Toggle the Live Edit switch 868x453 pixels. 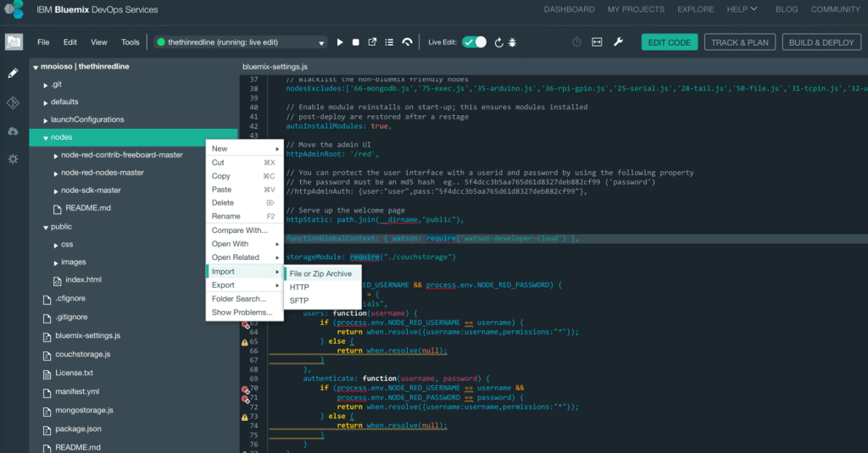pyautogui.click(x=475, y=42)
